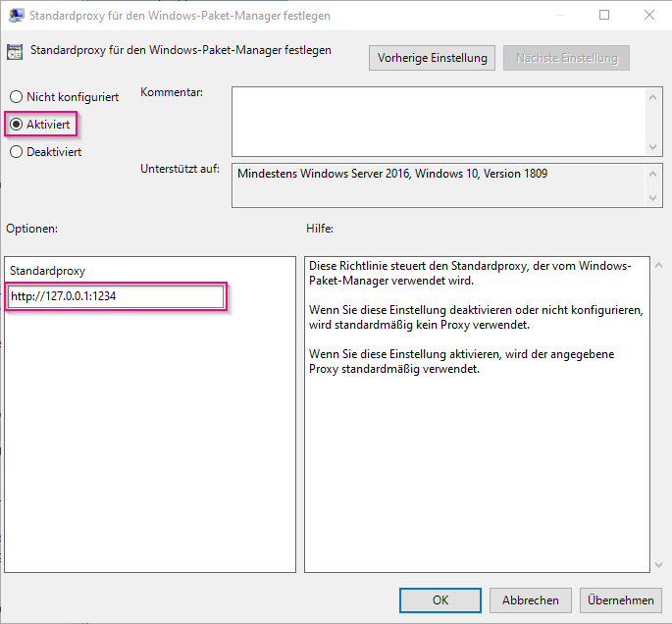Click Kommentar box scroll up arrow
This screenshot has width=672, height=624.
[x=652, y=97]
